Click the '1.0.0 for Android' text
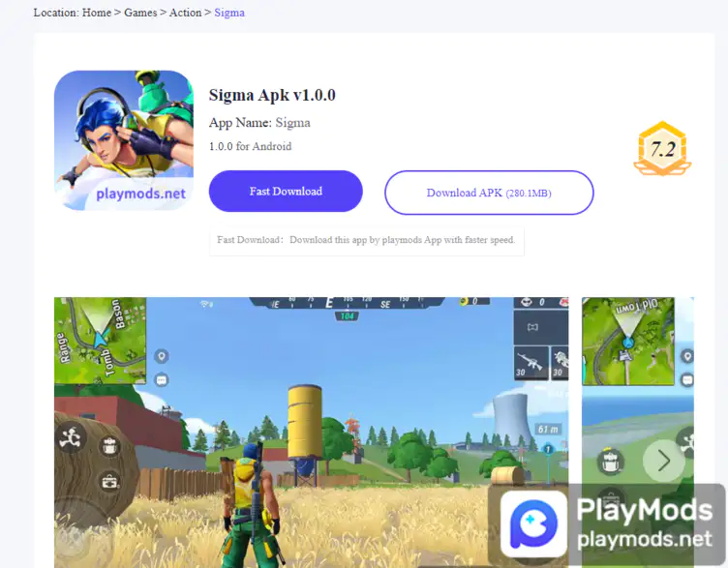Viewport: 728px width, 568px height. pyautogui.click(x=250, y=147)
